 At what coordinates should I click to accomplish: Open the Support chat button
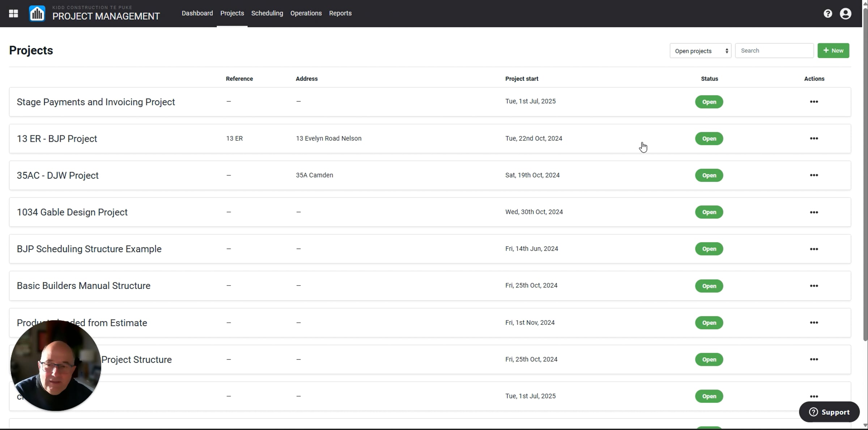[x=829, y=412]
